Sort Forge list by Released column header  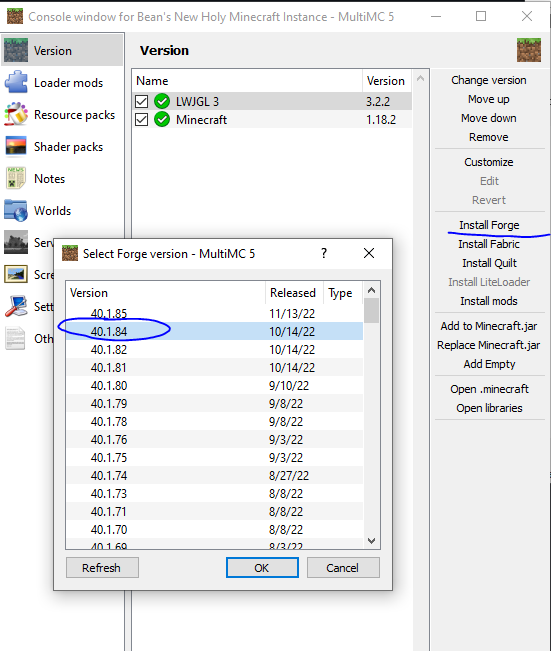click(x=294, y=293)
